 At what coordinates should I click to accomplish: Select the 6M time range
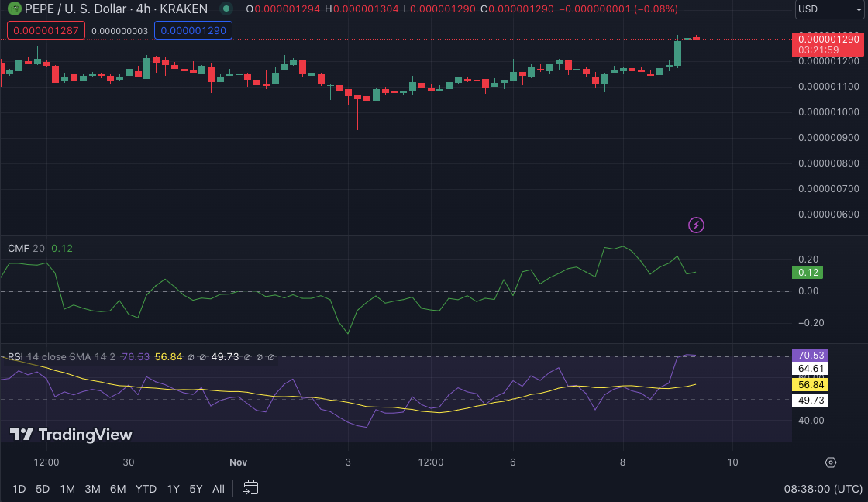(118, 489)
